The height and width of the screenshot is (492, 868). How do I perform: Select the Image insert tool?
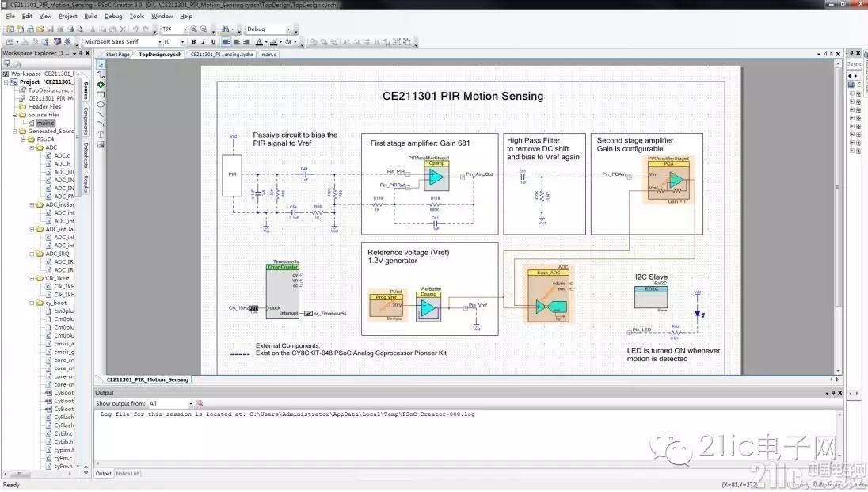click(101, 145)
